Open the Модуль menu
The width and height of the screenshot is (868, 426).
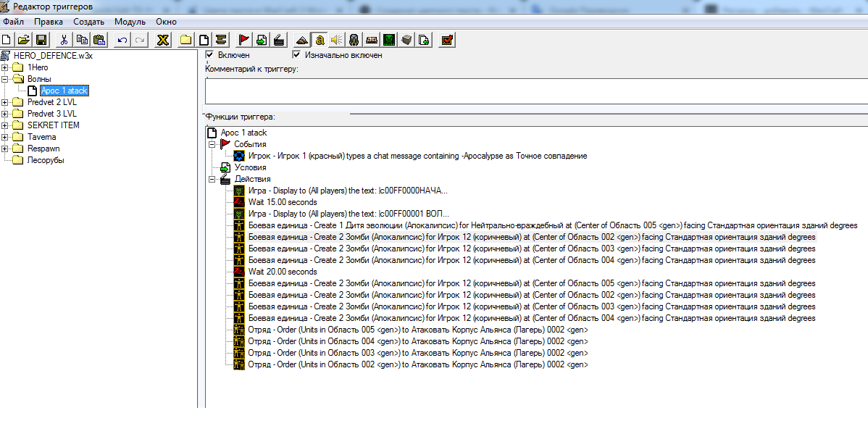pyautogui.click(x=130, y=22)
